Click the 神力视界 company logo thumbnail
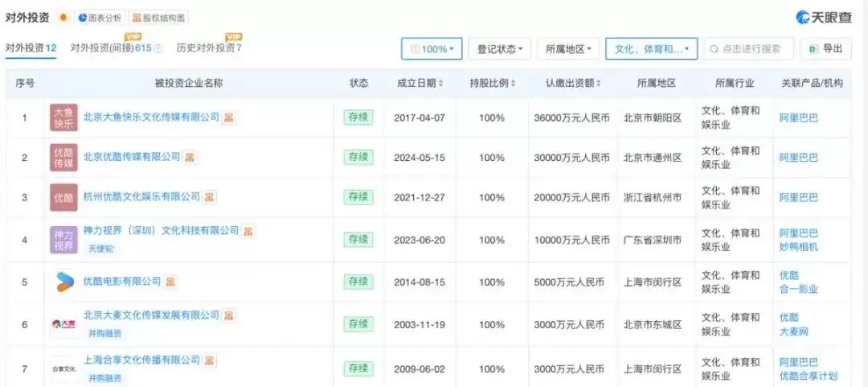This screenshot has width=868, height=387. (64, 240)
